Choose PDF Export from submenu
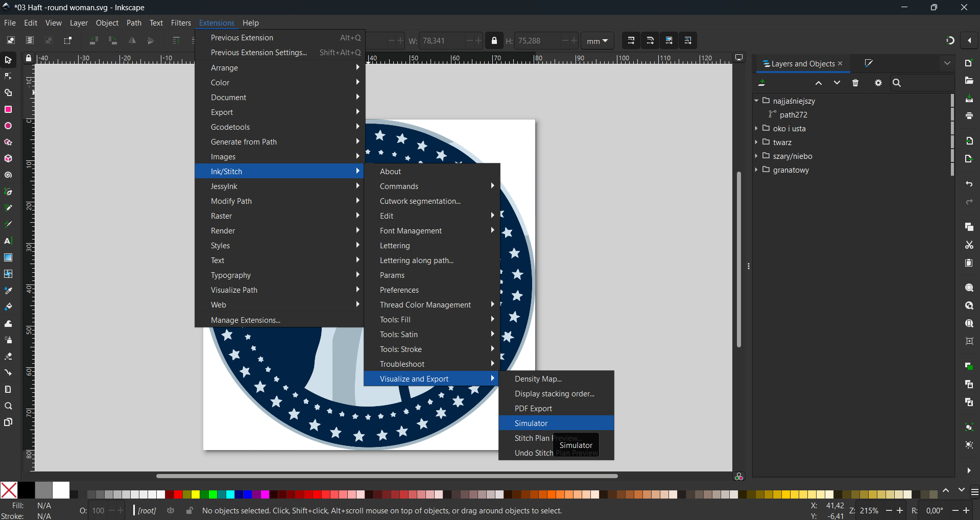 [556, 408]
